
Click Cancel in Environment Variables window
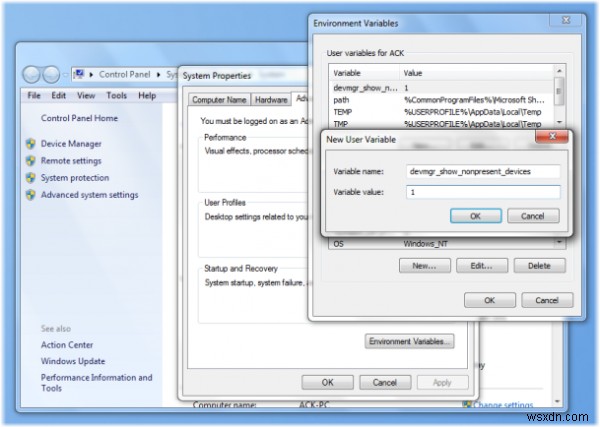[x=547, y=300]
